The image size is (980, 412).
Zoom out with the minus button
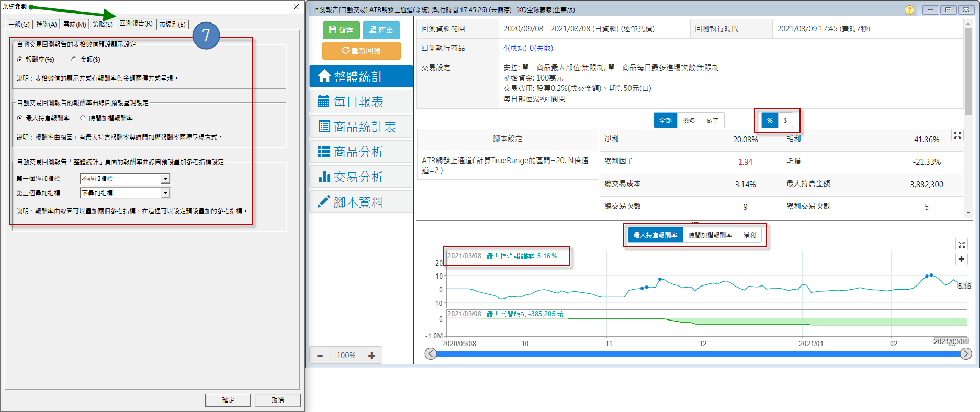tap(320, 356)
